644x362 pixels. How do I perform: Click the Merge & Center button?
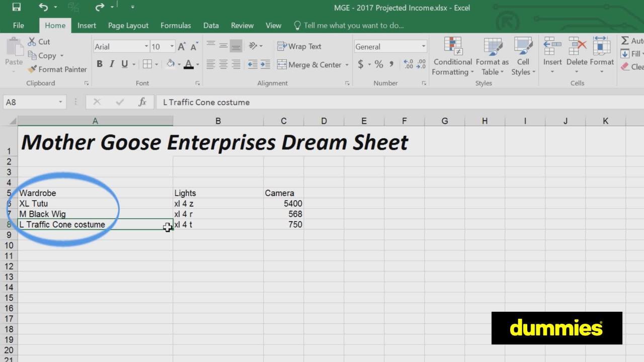(x=309, y=65)
